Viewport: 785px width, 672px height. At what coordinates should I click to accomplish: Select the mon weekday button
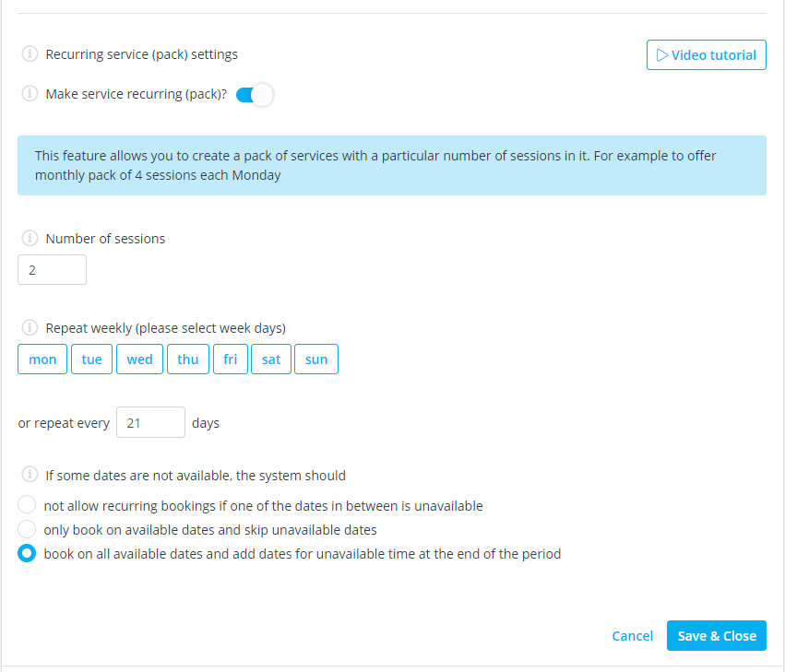coord(42,360)
